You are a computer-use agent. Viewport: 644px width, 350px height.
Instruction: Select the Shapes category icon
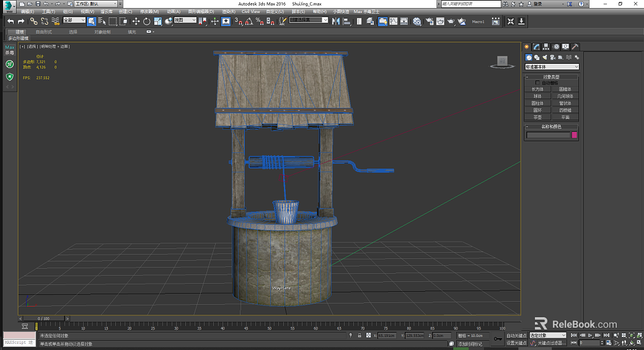[536, 58]
